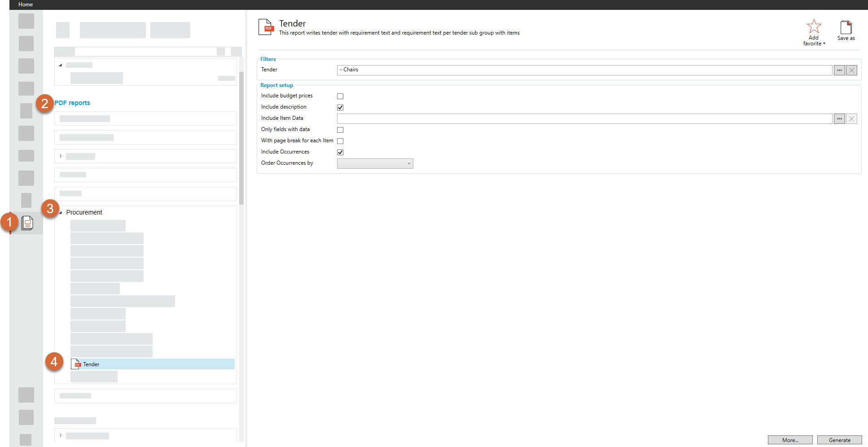The width and height of the screenshot is (868, 447).
Task: Open the Add favorite dropdown arrow
Action: click(x=824, y=44)
